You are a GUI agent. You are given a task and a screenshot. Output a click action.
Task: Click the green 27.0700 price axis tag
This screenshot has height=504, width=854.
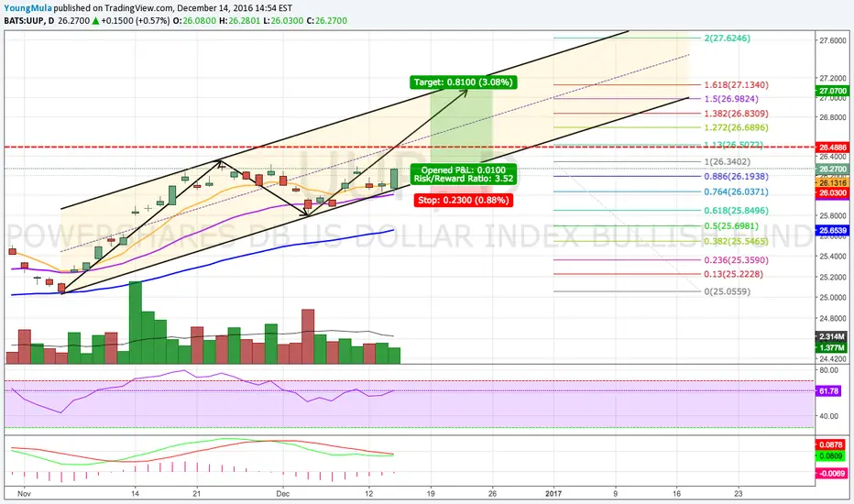click(x=833, y=91)
